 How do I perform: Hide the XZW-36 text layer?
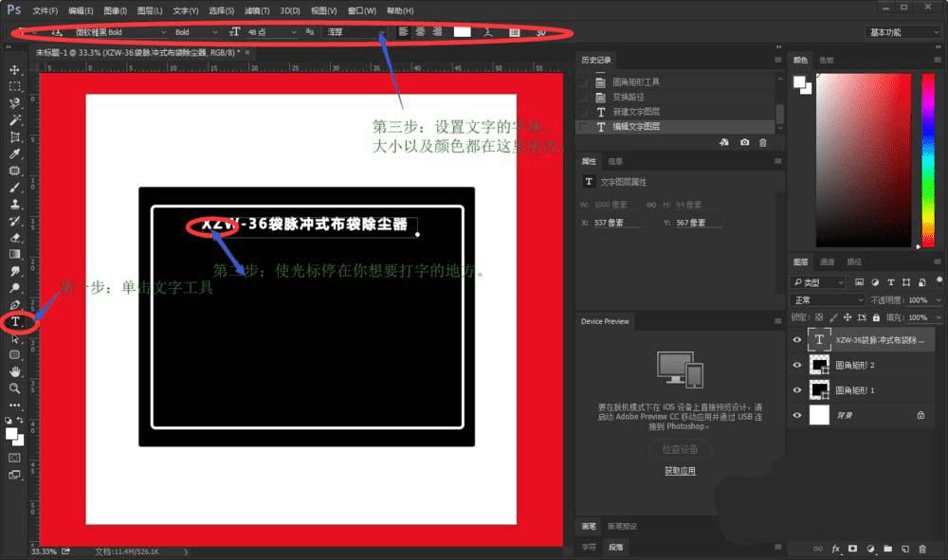[x=797, y=339]
